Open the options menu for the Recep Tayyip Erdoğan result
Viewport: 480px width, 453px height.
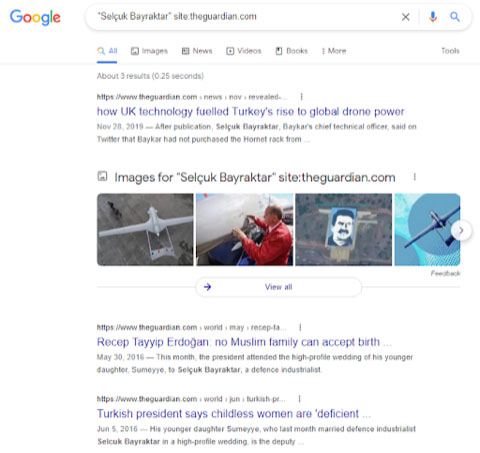[300, 327]
